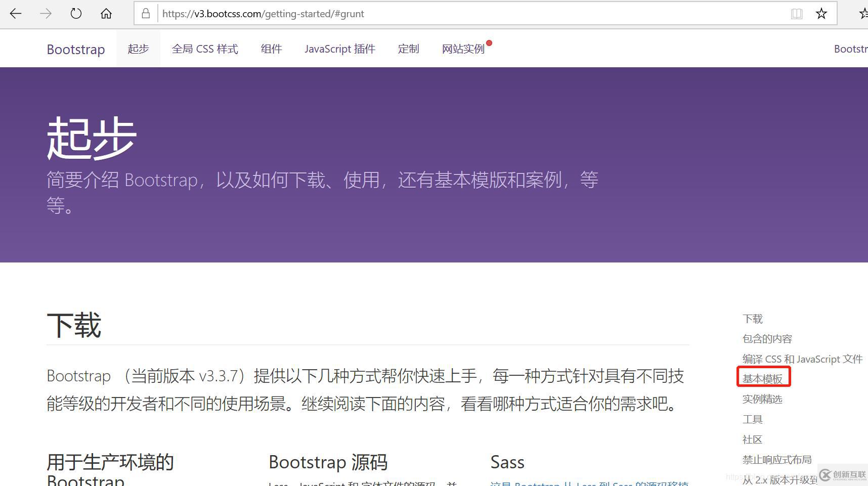The width and height of the screenshot is (868, 486).
Task: Jump to 编译 CSS 和 JavaScript 文件 section
Action: (x=802, y=359)
